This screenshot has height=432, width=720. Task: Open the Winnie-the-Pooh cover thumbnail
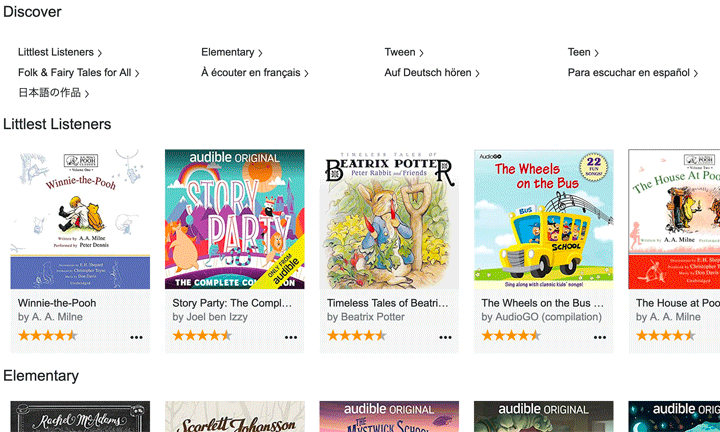[x=80, y=219]
